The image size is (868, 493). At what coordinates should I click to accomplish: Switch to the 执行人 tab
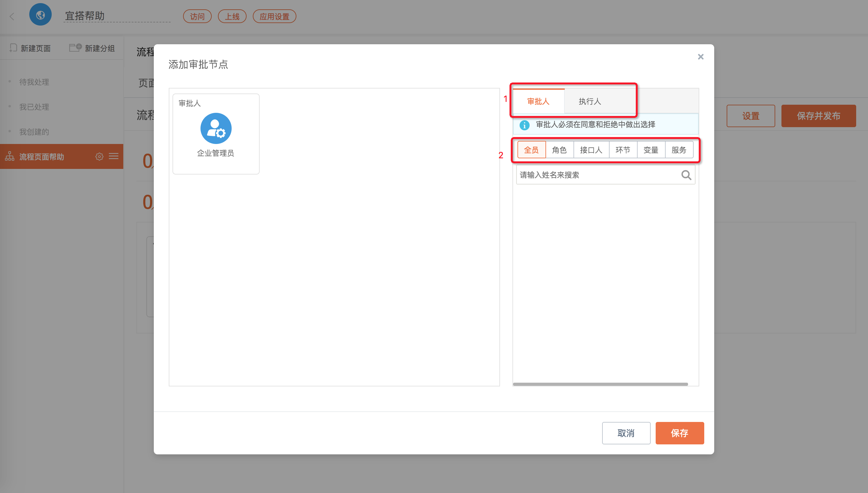tap(590, 101)
